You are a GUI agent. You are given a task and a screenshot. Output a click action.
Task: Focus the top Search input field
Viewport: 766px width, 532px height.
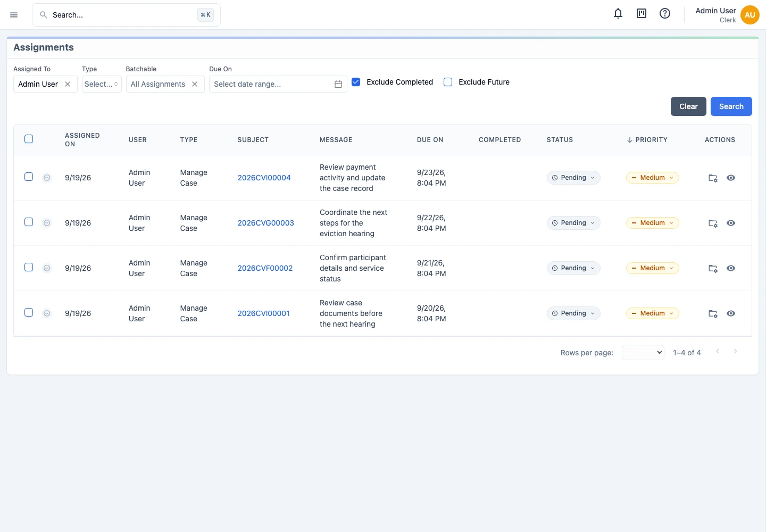(x=126, y=15)
